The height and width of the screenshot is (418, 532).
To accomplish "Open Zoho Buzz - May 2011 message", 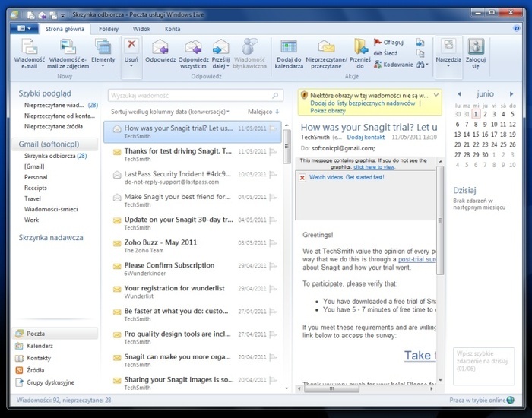I will [192, 245].
